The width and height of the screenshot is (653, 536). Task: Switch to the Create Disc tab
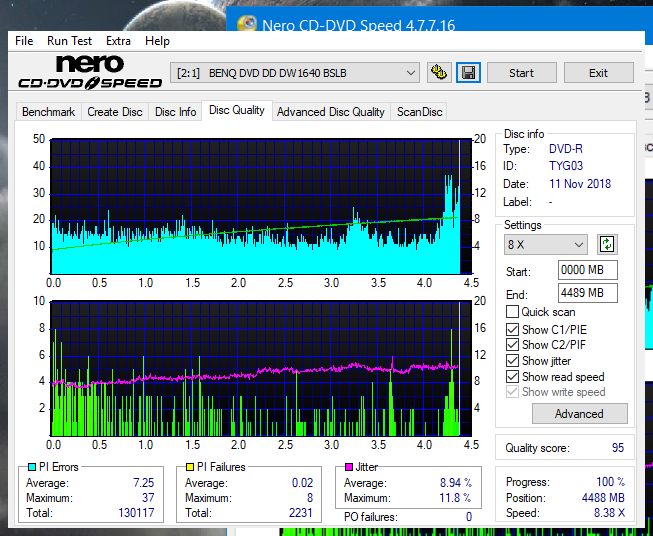115,112
